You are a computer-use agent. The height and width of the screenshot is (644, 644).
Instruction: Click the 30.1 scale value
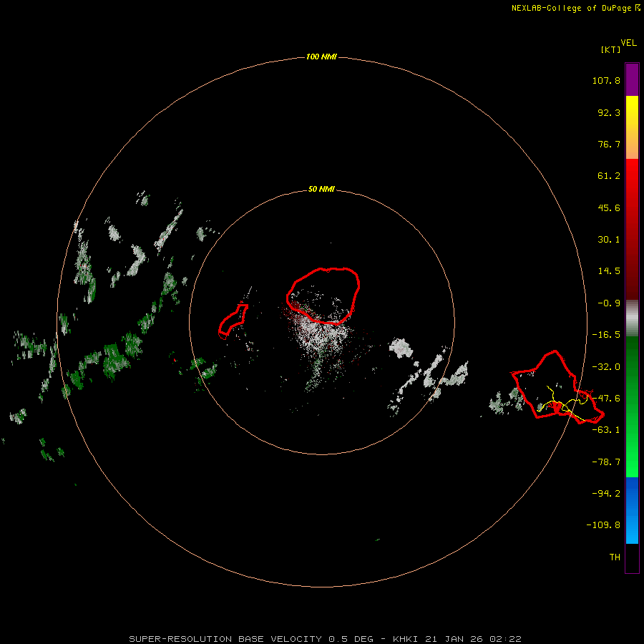pyautogui.click(x=609, y=240)
